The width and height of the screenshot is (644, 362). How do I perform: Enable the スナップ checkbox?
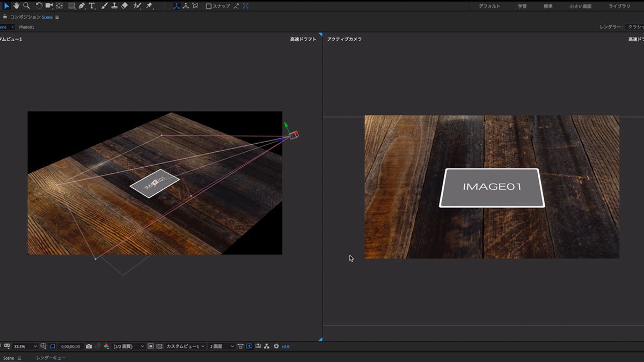(209, 6)
